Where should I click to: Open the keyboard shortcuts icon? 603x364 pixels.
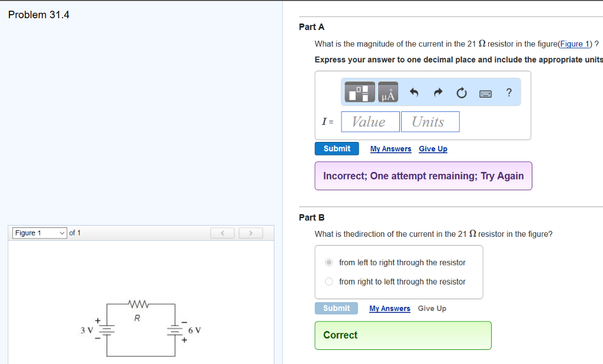tap(485, 92)
